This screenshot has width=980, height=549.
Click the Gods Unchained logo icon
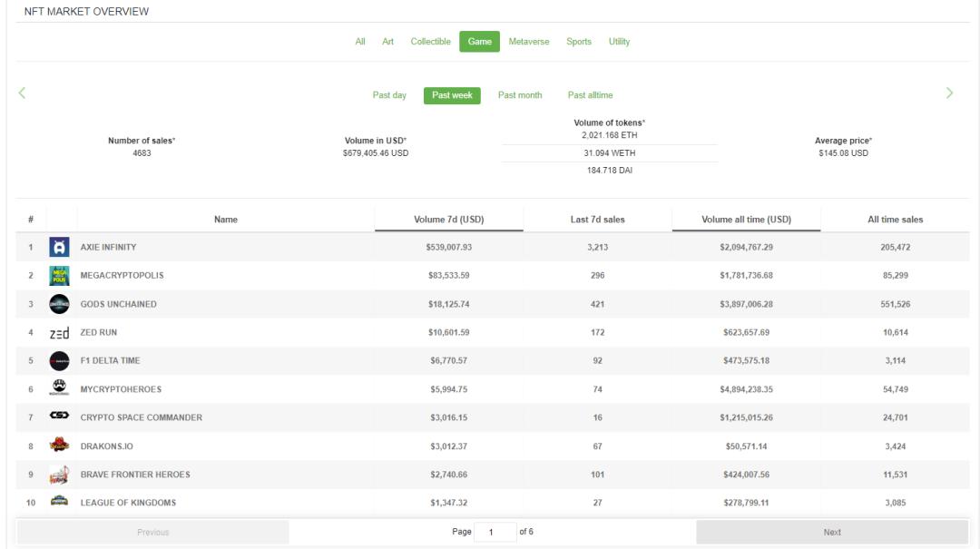(59, 305)
